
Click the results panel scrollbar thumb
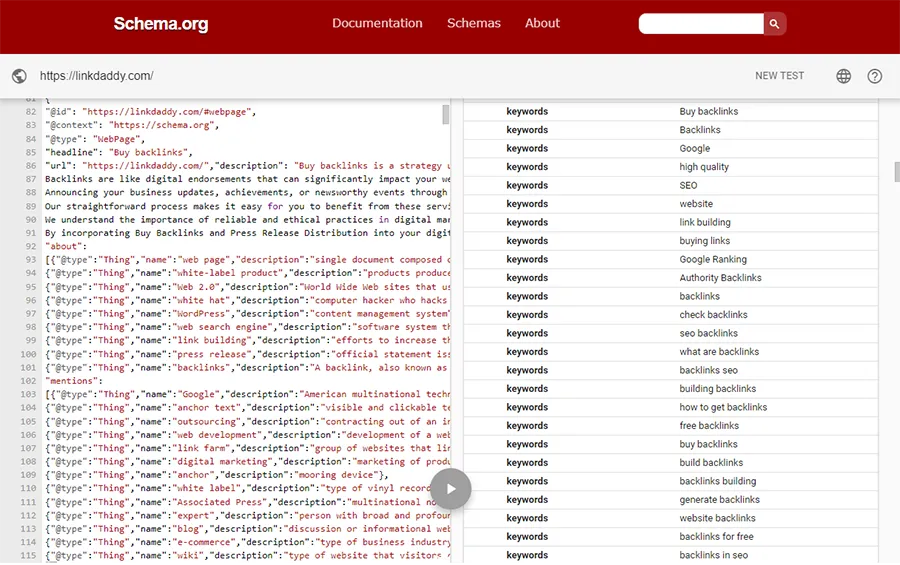tap(897, 172)
